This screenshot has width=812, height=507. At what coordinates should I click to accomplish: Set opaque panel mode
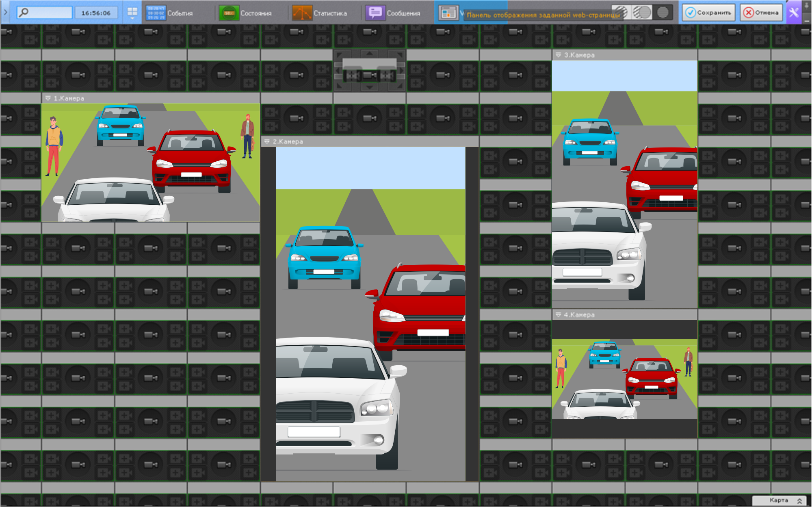click(x=663, y=13)
